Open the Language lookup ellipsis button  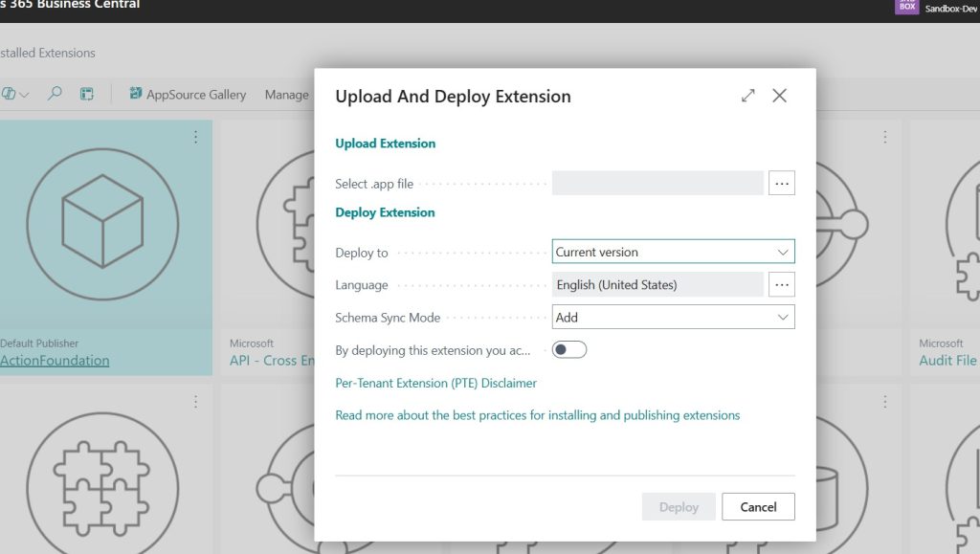coord(782,285)
